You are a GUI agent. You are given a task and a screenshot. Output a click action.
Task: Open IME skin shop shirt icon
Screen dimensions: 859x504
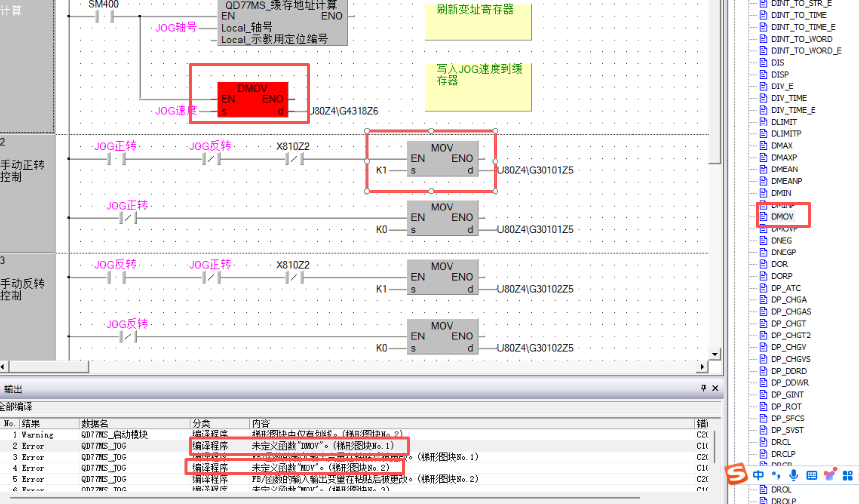[829, 475]
